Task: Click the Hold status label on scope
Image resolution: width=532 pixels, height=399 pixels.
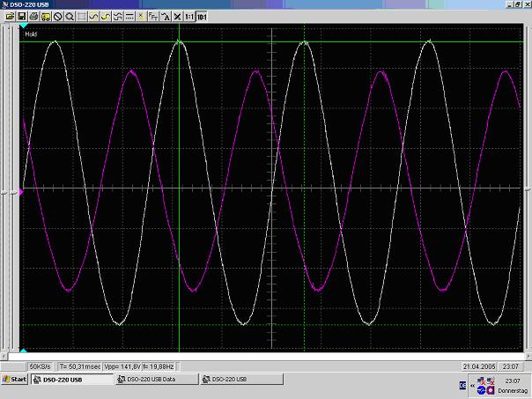Action: (31, 34)
